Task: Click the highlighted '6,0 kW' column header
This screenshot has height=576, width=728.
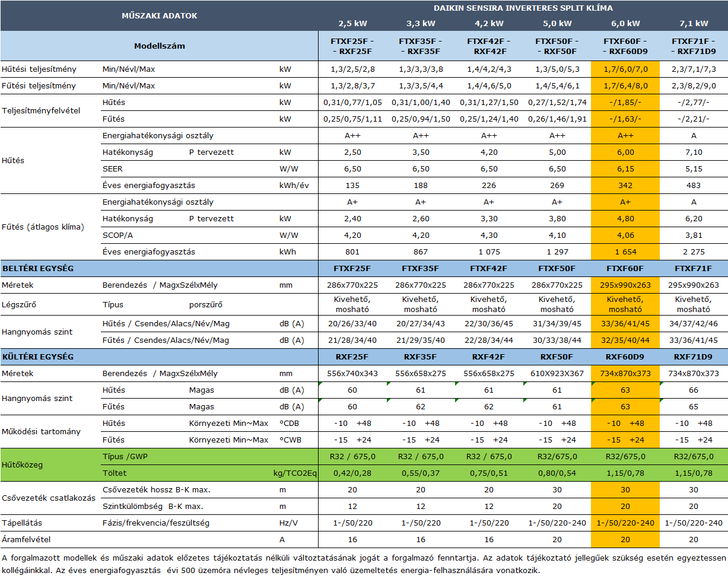Action: (625, 24)
